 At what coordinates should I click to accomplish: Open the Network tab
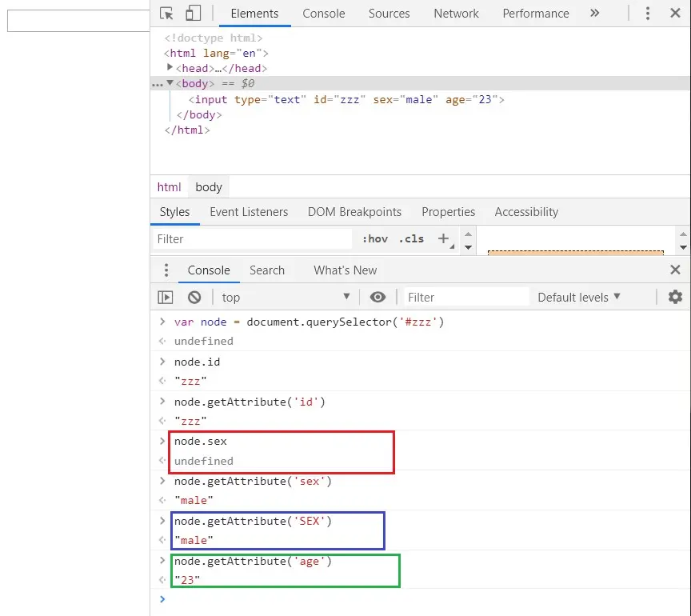pos(456,14)
